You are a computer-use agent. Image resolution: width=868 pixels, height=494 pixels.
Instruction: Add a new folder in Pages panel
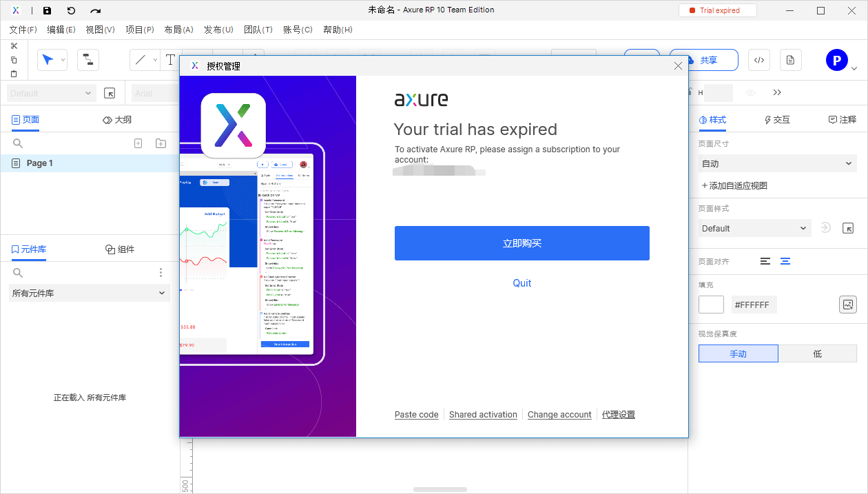click(161, 143)
